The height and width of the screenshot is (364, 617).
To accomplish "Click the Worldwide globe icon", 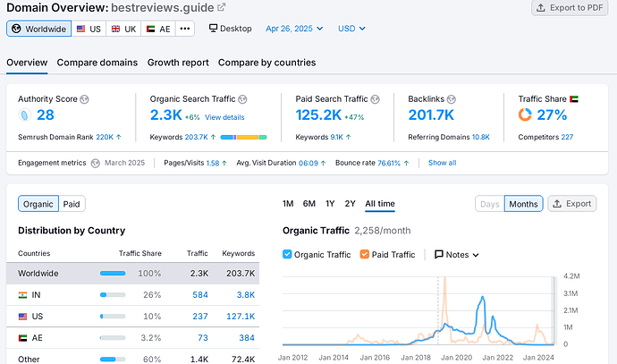I will [x=16, y=29].
